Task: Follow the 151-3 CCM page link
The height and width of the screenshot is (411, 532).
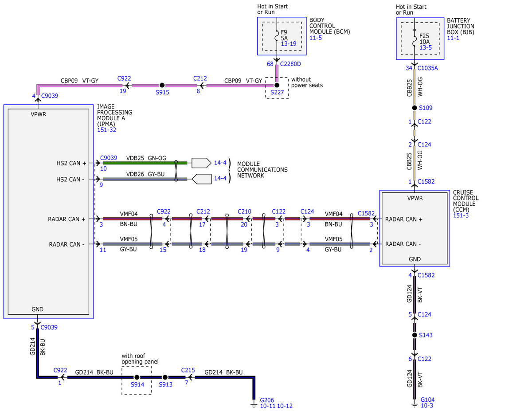Action: point(461,215)
